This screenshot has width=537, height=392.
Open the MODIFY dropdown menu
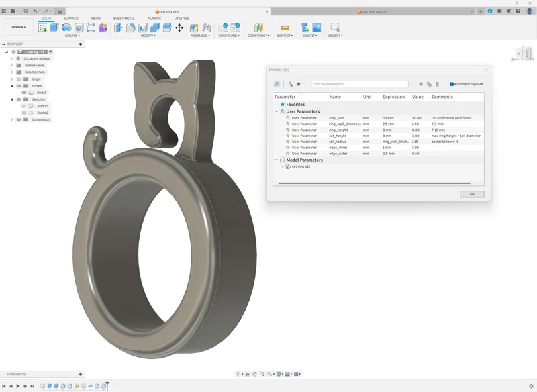[x=148, y=36]
